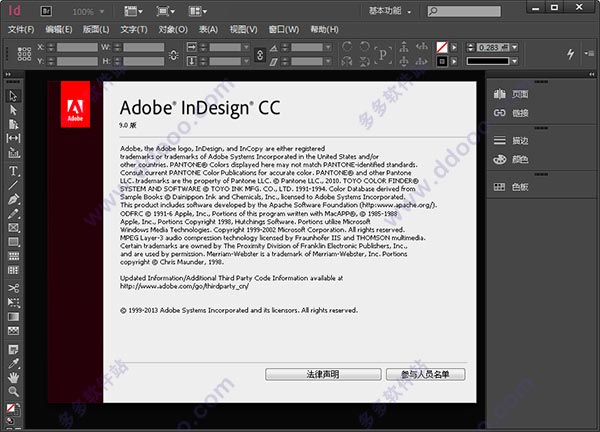Select the Pen tool
This screenshot has width=600, height=432.
[13, 199]
